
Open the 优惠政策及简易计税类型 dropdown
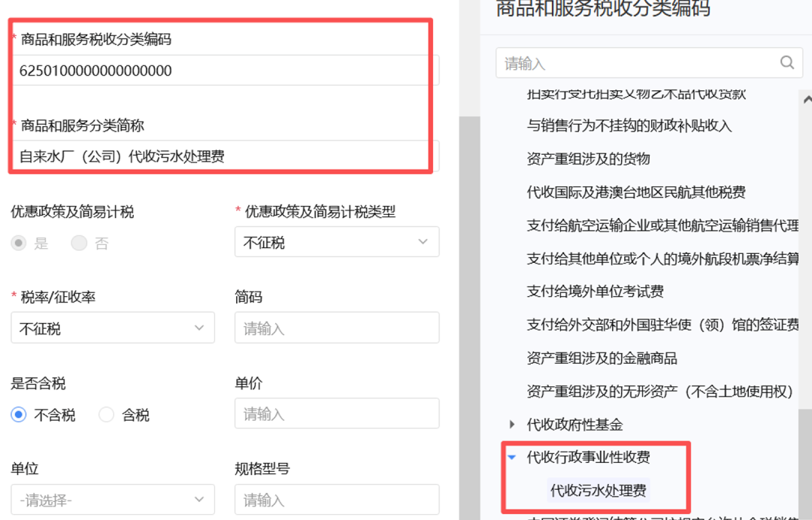(337, 243)
